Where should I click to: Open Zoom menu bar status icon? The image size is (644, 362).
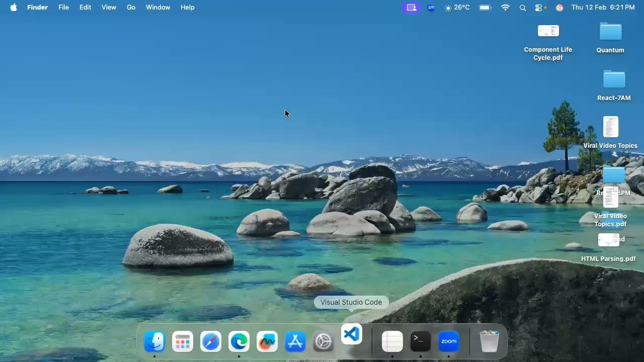click(431, 8)
